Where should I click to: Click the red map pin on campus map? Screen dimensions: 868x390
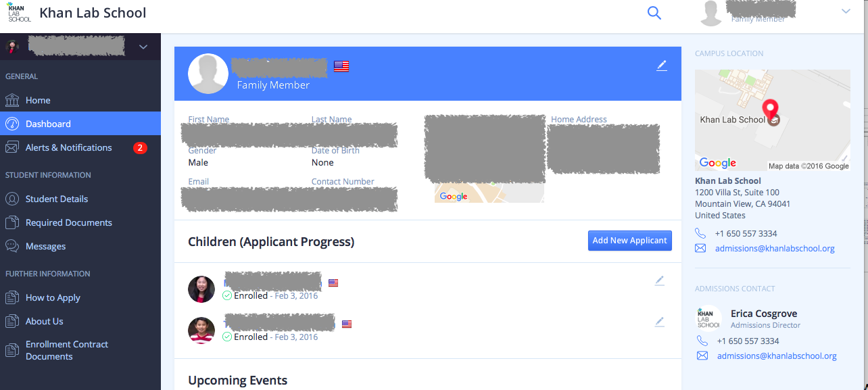point(771,110)
